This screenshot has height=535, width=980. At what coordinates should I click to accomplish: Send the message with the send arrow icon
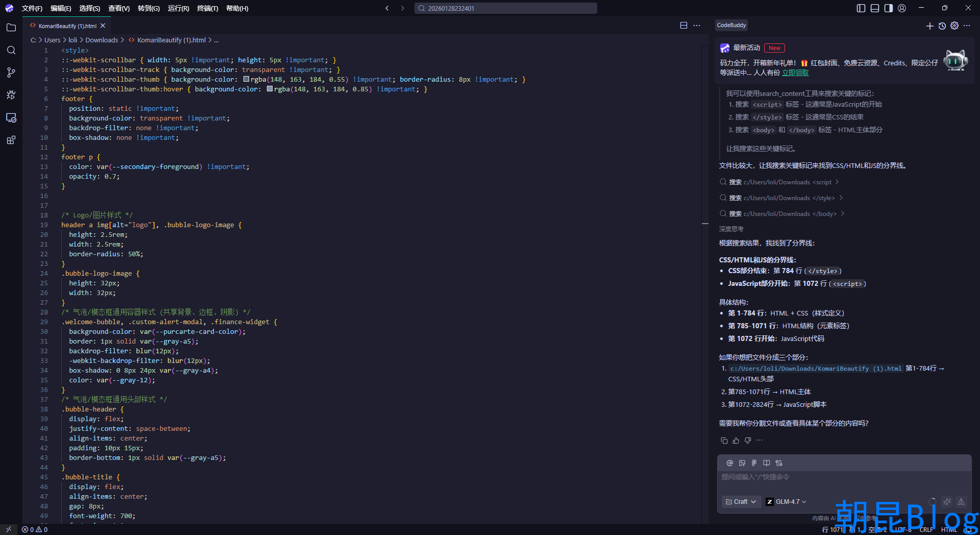coord(961,502)
